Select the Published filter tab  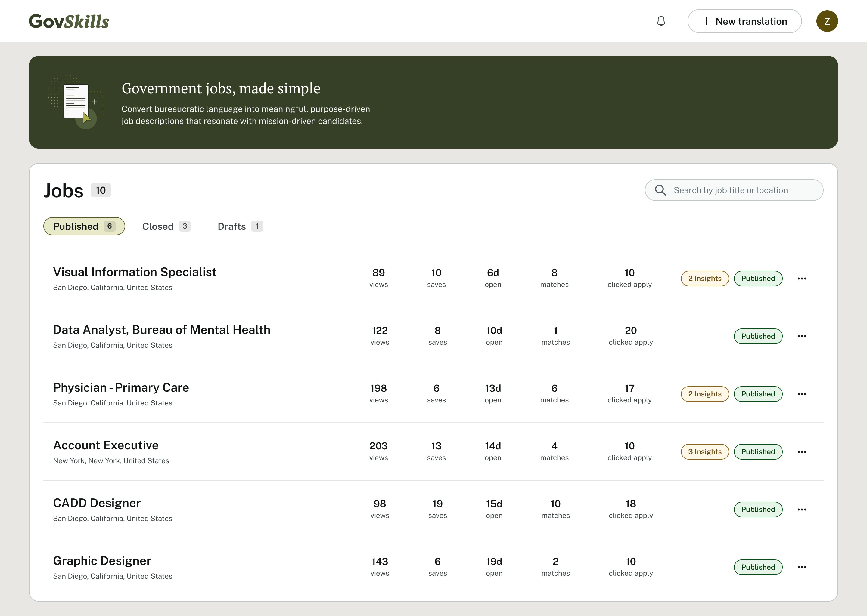[x=84, y=226]
